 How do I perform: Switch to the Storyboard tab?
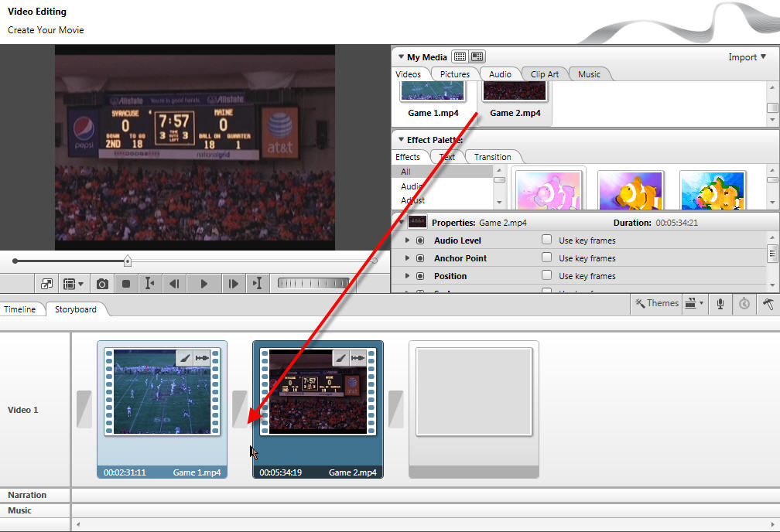[76, 309]
